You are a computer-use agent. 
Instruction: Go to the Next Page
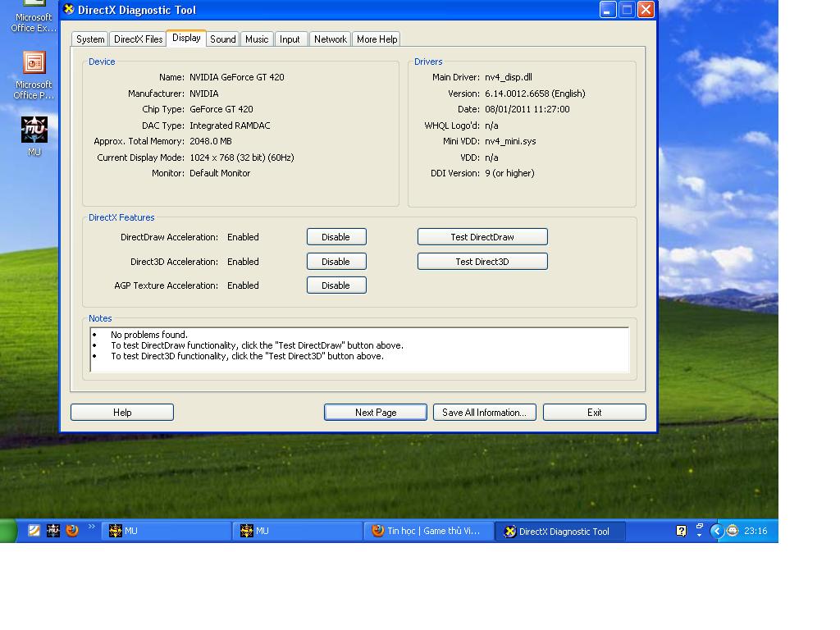coord(376,413)
